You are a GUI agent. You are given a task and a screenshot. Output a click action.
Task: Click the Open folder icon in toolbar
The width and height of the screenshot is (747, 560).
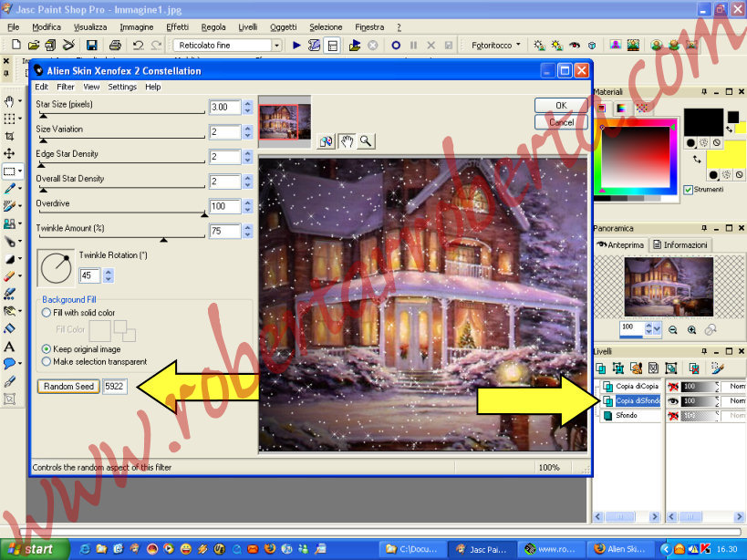click(x=34, y=45)
